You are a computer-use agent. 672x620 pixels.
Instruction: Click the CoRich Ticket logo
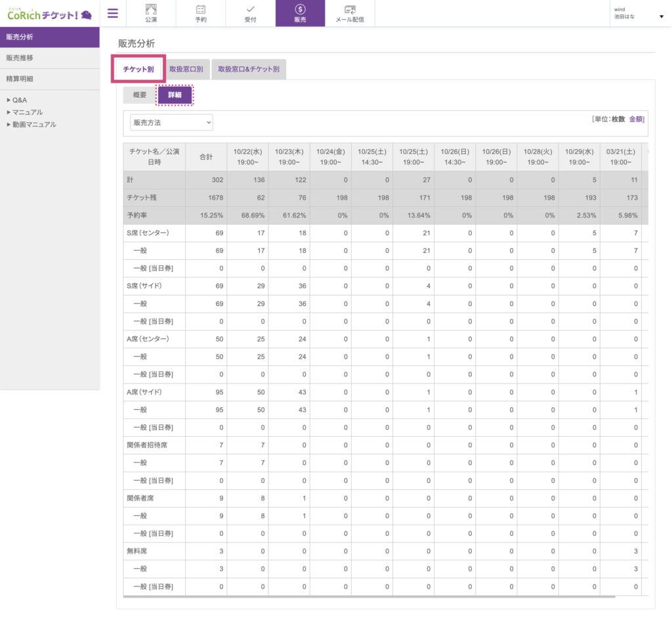[49, 13]
